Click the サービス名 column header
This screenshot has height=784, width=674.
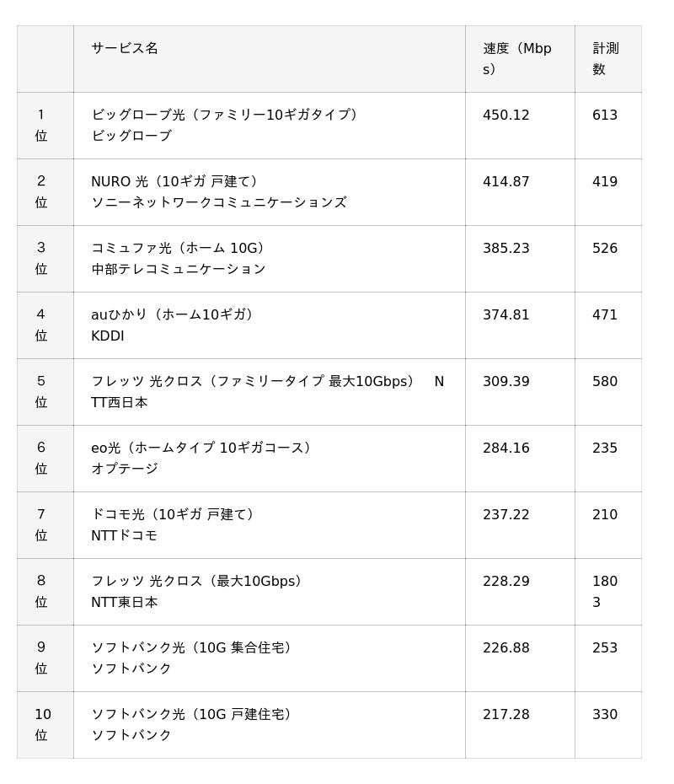125,48
